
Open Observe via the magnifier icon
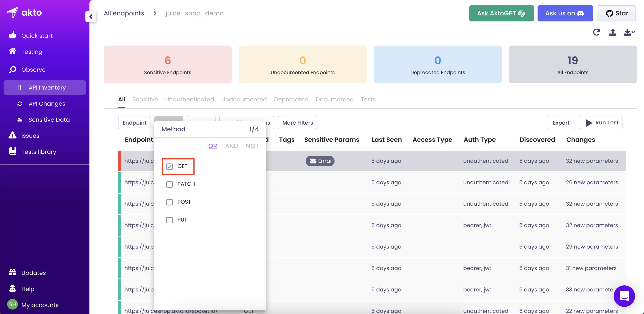pyautogui.click(x=13, y=70)
